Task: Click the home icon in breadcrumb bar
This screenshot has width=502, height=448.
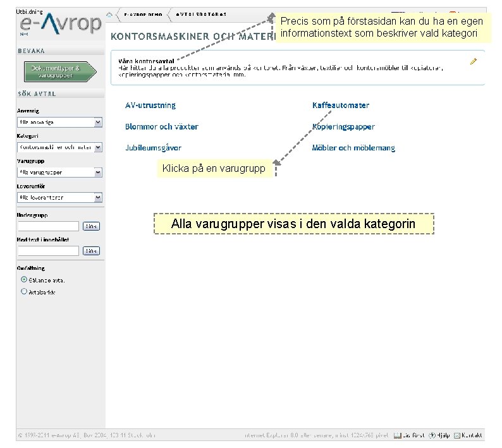Action: point(109,15)
